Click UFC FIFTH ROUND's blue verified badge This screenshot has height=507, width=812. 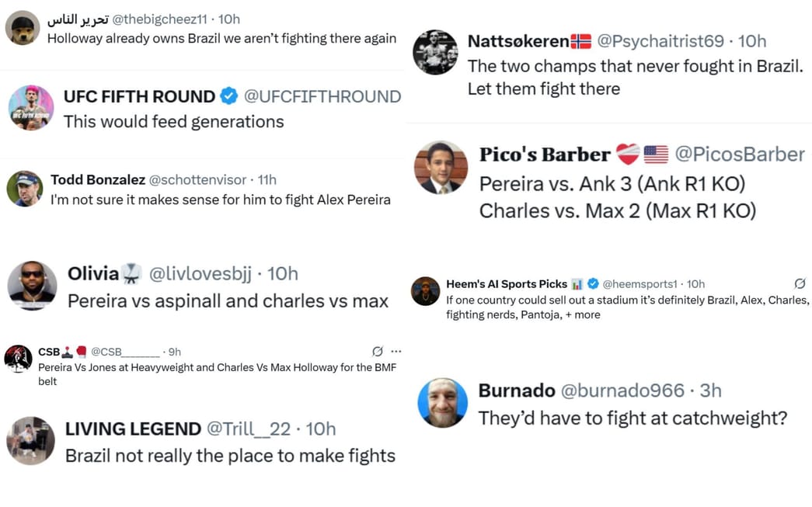click(x=228, y=96)
